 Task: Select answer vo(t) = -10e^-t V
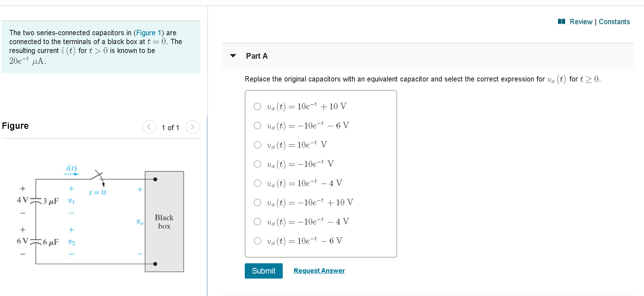click(257, 164)
